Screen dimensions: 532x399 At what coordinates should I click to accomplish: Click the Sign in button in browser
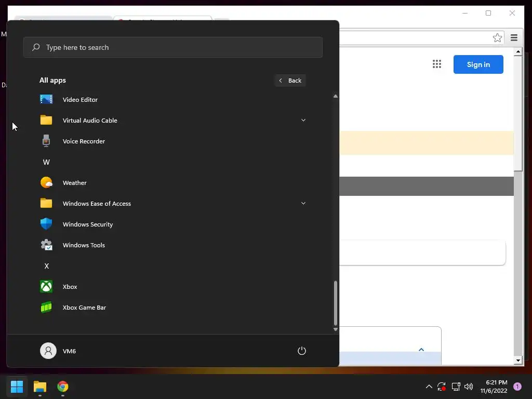pyautogui.click(x=478, y=64)
